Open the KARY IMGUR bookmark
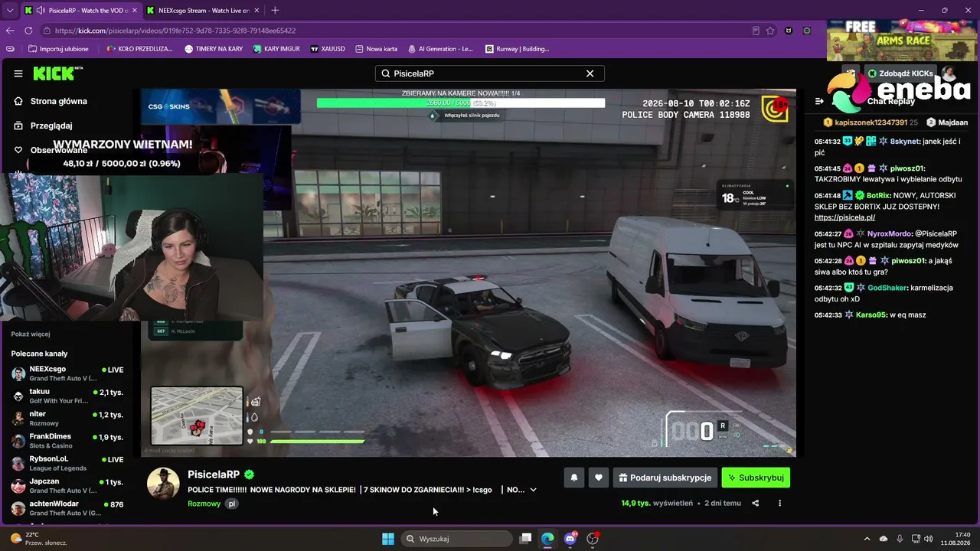Viewport: 980px width, 551px height. click(276, 49)
